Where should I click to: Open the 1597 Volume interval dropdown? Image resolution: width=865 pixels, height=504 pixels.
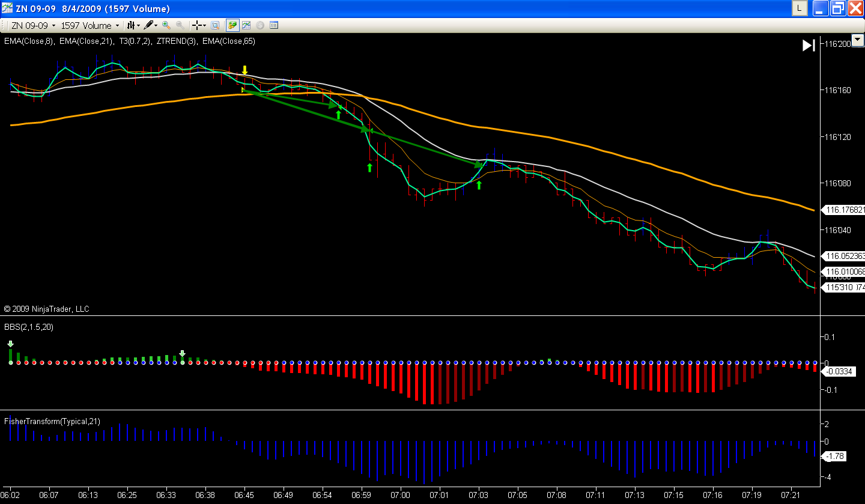click(x=91, y=25)
